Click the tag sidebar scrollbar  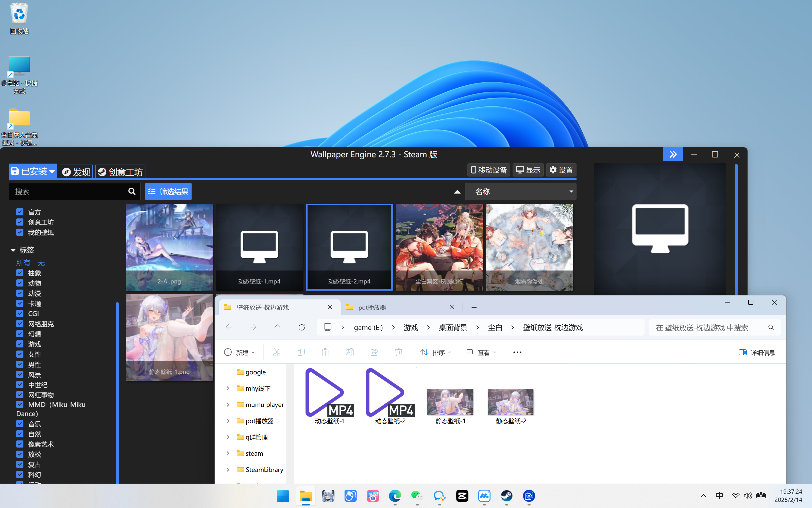[117, 393]
